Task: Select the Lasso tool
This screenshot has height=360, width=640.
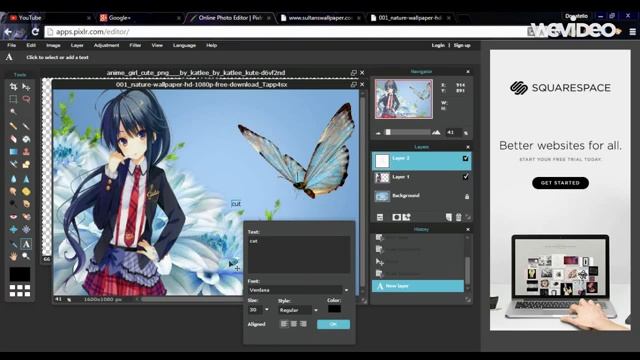Action: click(26, 99)
